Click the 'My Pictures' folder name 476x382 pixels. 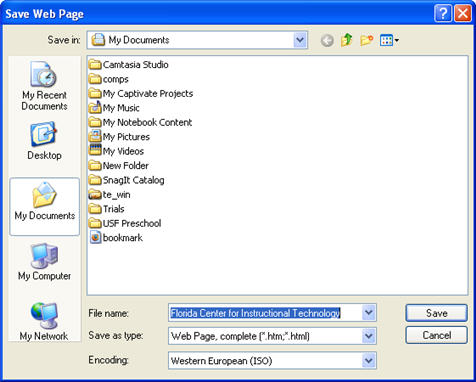[126, 137]
